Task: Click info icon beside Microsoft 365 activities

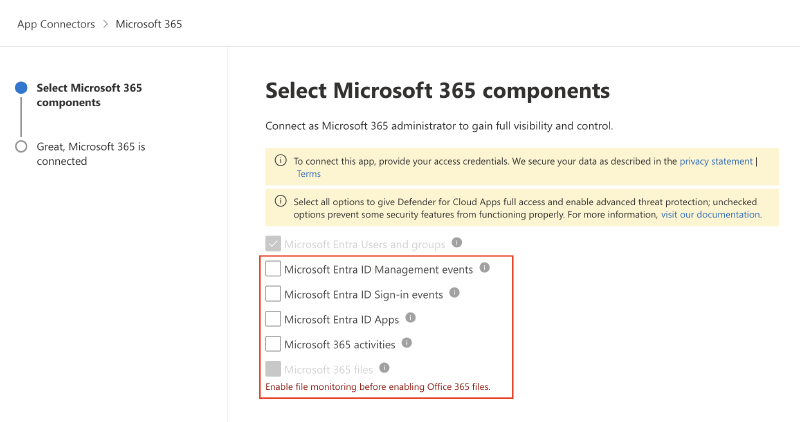Action: click(x=406, y=343)
